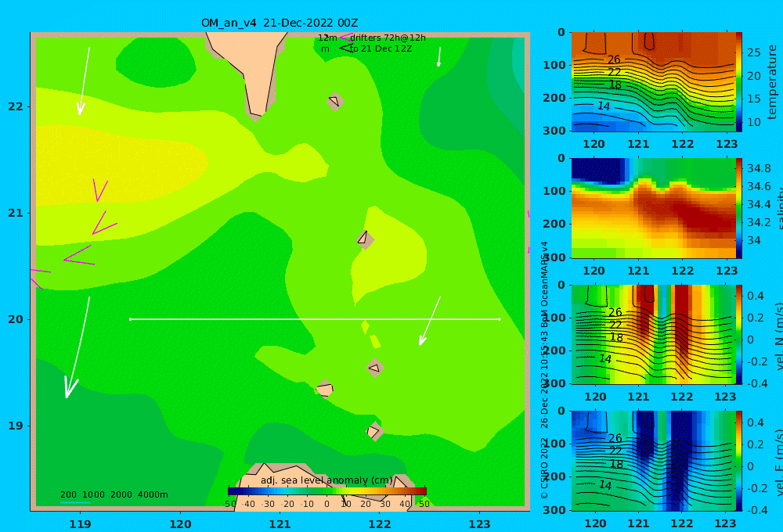Click the 25 tick on the temperature colorbar
Image resolution: width=783 pixels, height=532 pixels.
(754, 53)
